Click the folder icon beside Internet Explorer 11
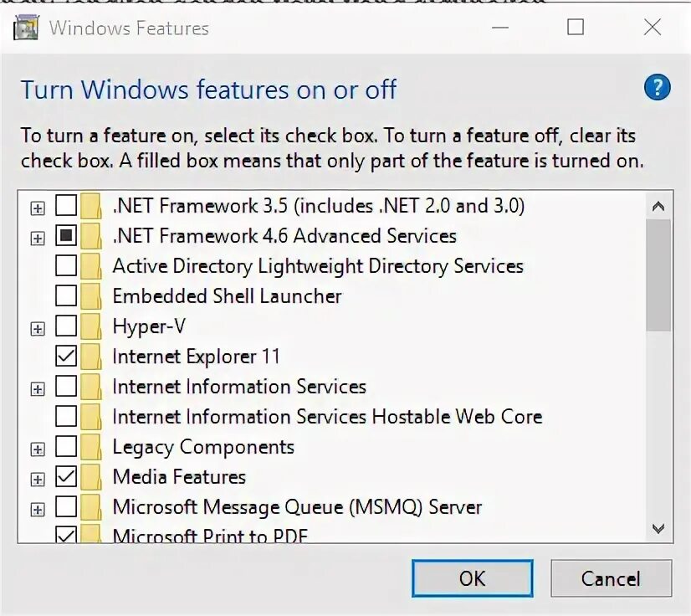This screenshot has height=616, width=691. tap(91, 357)
